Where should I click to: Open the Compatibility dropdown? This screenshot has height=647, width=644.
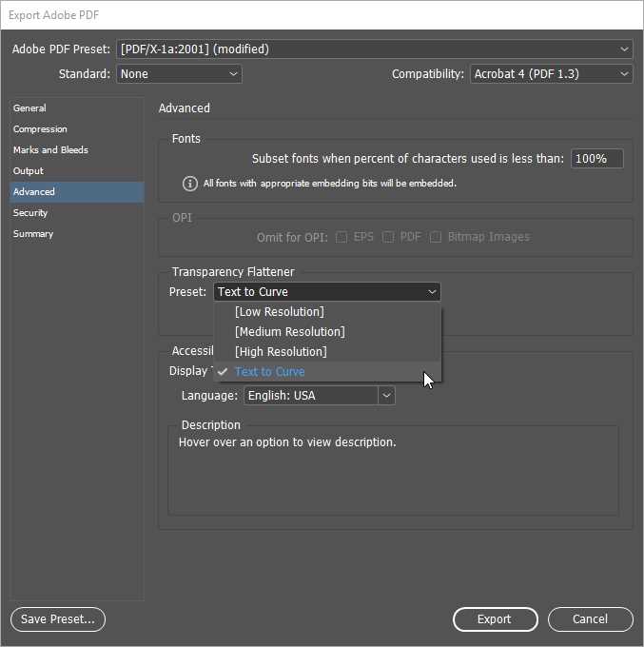(x=551, y=73)
